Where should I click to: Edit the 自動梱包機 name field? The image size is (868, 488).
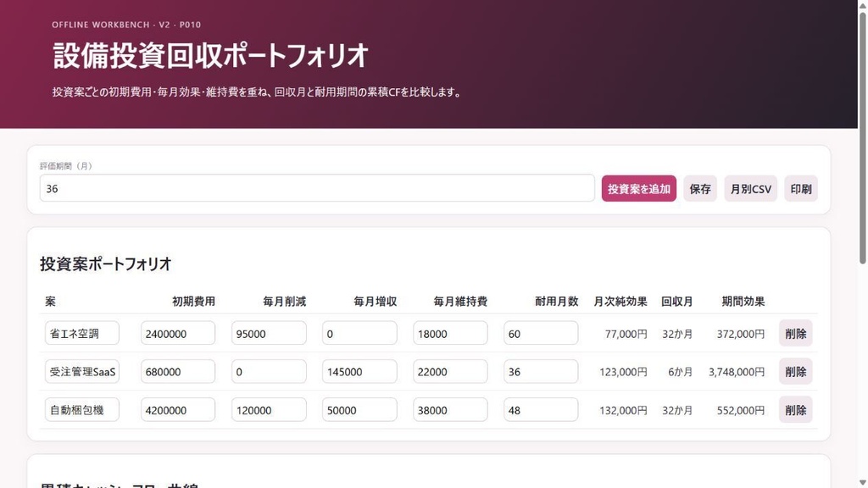(x=82, y=410)
